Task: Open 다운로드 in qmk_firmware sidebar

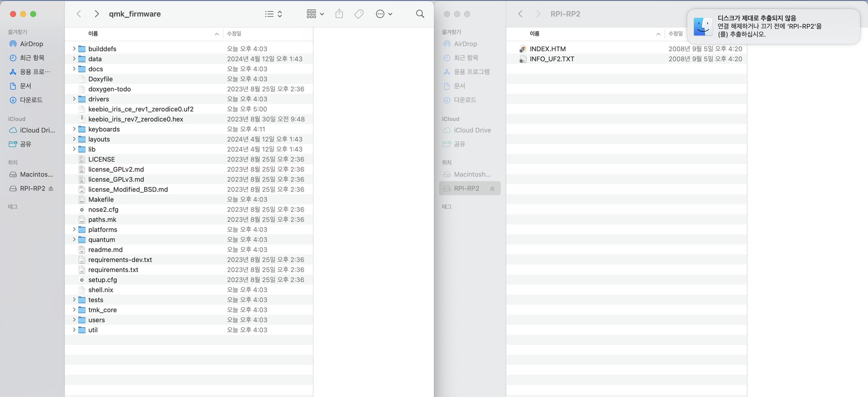Action: coord(32,100)
